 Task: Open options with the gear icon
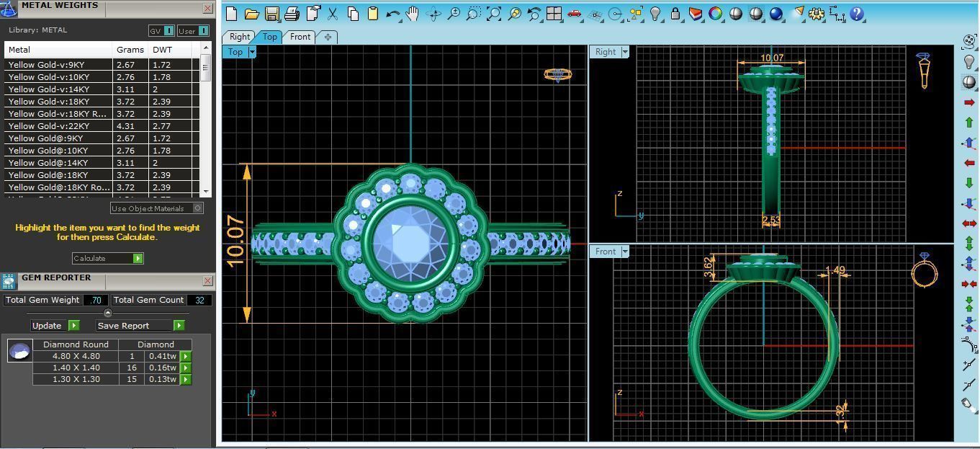click(817, 14)
